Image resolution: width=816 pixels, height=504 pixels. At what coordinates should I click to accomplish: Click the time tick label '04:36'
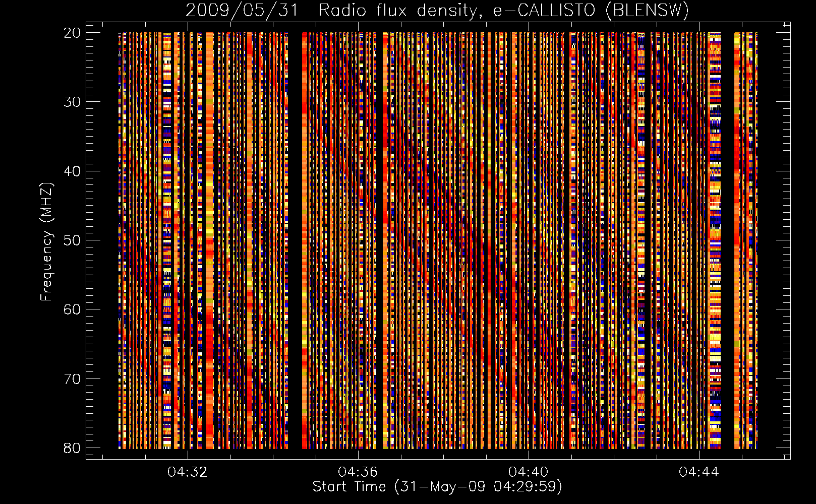[358, 472]
